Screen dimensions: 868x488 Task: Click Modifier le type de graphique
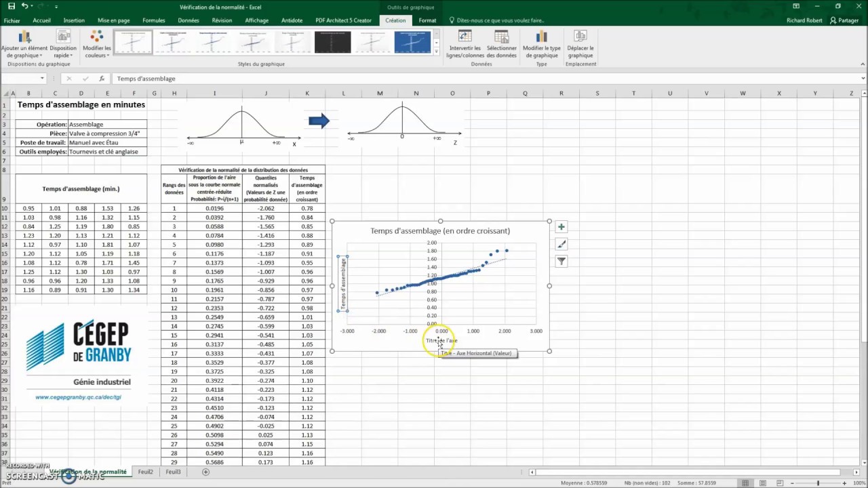pos(541,44)
